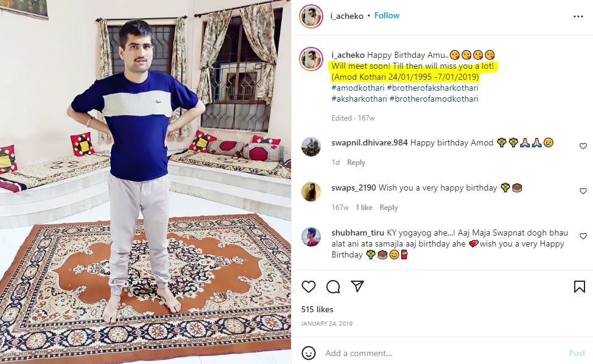Like swaps_2190's comment heart
This screenshot has height=364, width=593.
coord(583,191)
